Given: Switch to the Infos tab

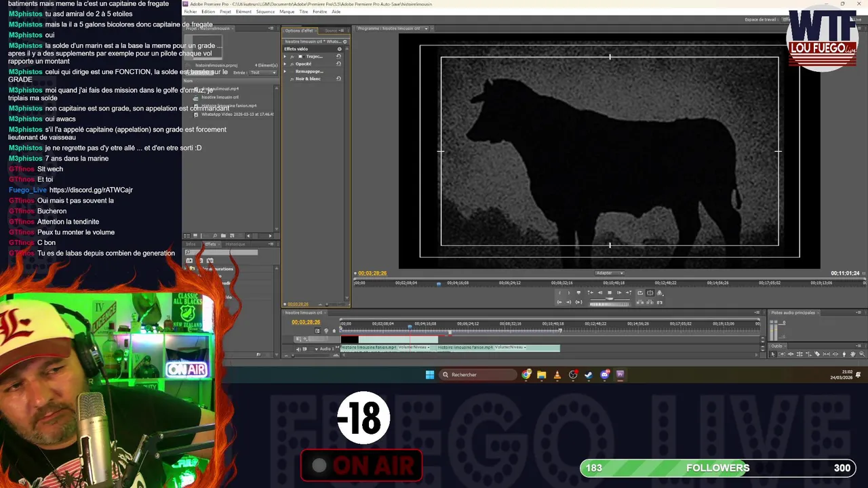Looking at the screenshot, I should [x=191, y=244].
